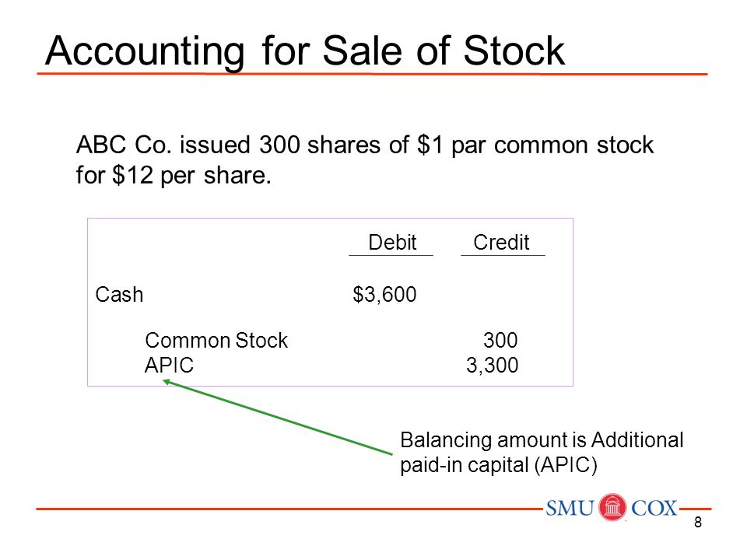Click the green arrow pointing to APIC
Screen dimensions: 747x560
point(277,417)
